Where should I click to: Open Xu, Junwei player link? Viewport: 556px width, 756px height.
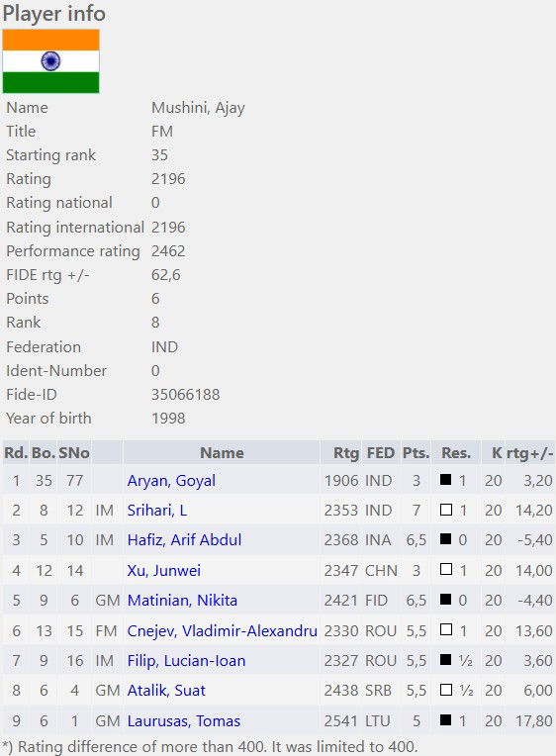[x=164, y=570]
